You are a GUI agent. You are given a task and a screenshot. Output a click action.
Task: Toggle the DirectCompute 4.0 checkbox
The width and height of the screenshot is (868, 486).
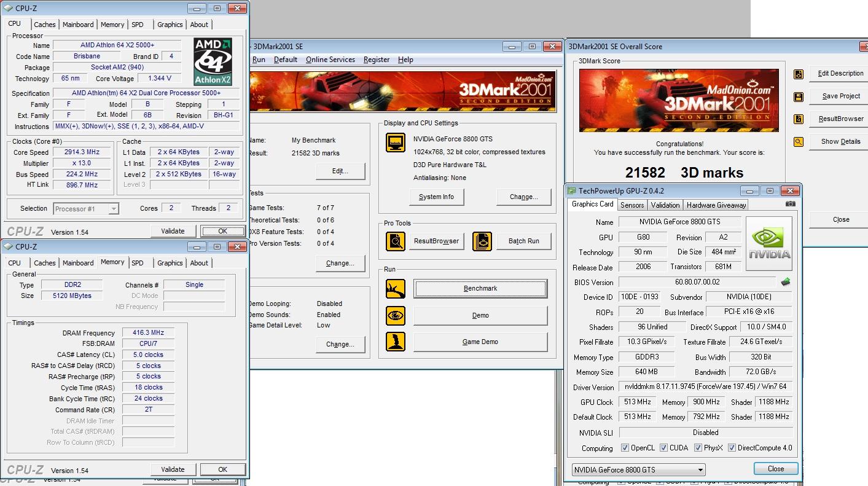732,448
